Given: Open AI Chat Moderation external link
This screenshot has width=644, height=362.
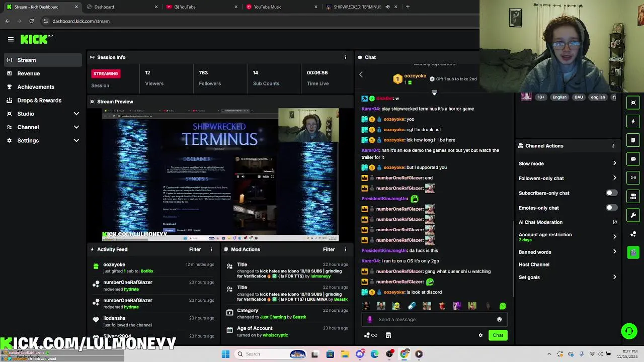Looking at the screenshot, I should [x=614, y=222].
